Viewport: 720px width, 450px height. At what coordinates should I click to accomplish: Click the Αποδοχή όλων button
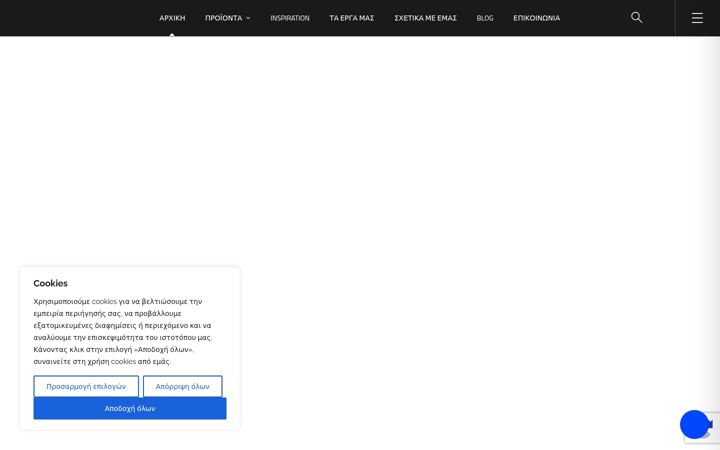(130, 408)
